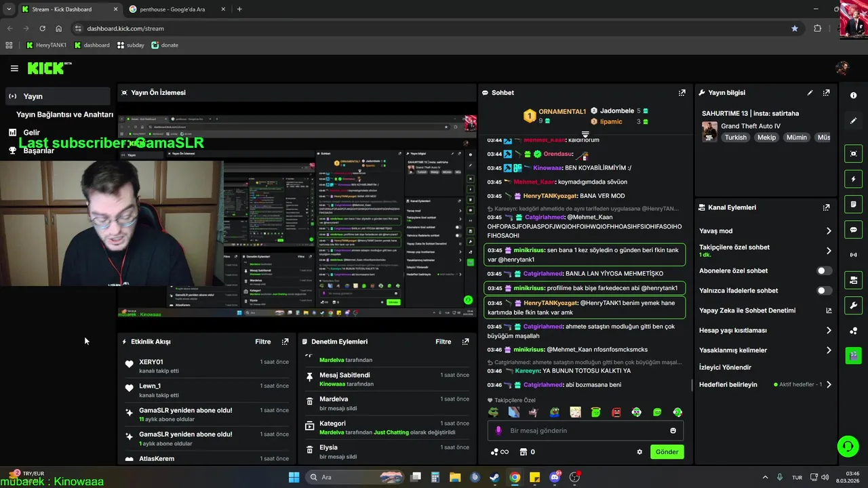Open Filtre in Etkinlik Akışı panel
The width and height of the screenshot is (868, 488).
coord(263,342)
